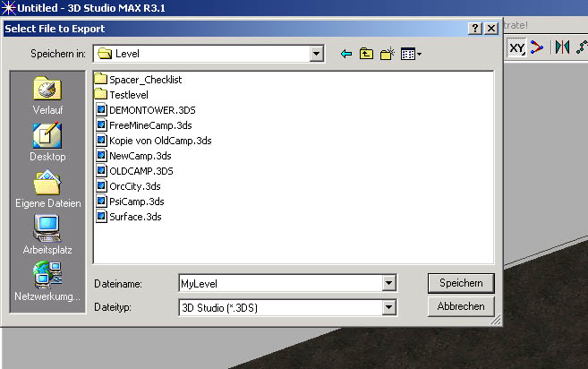Open Netzwerkumgebung network places
The width and height of the screenshot is (588, 369).
[x=47, y=281]
